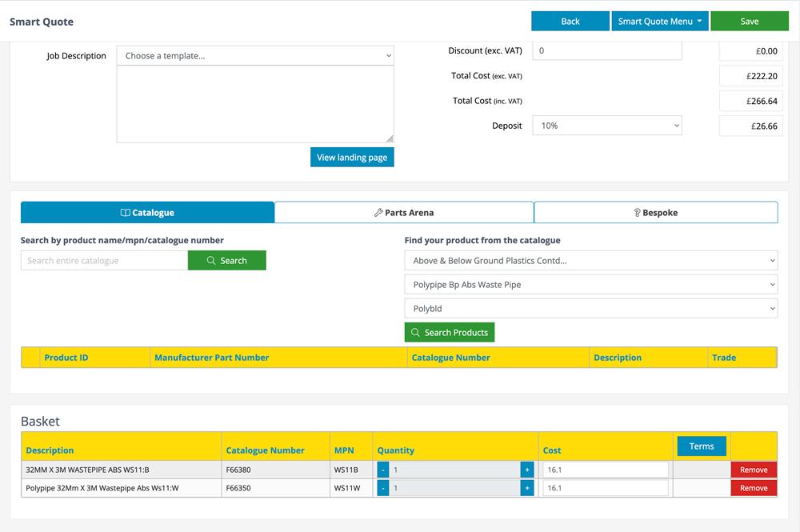Decrease quantity for WS11B wastepipe
This screenshot has width=800, height=532.
click(383, 470)
